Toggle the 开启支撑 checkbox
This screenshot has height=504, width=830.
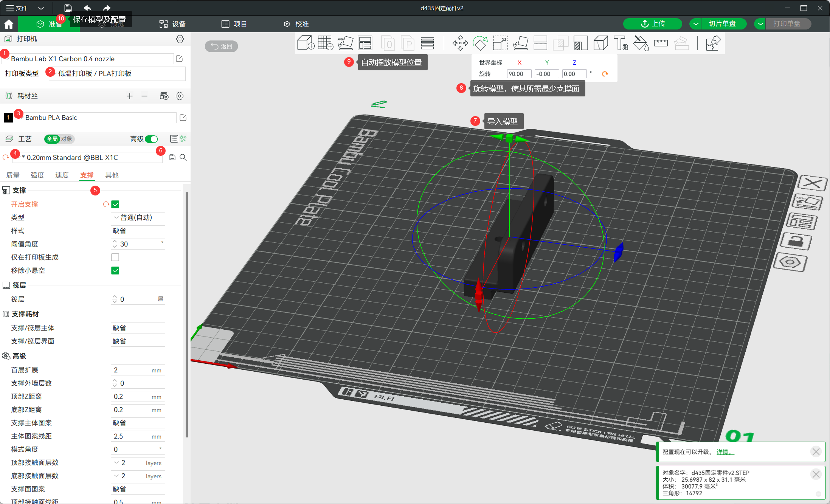click(115, 205)
